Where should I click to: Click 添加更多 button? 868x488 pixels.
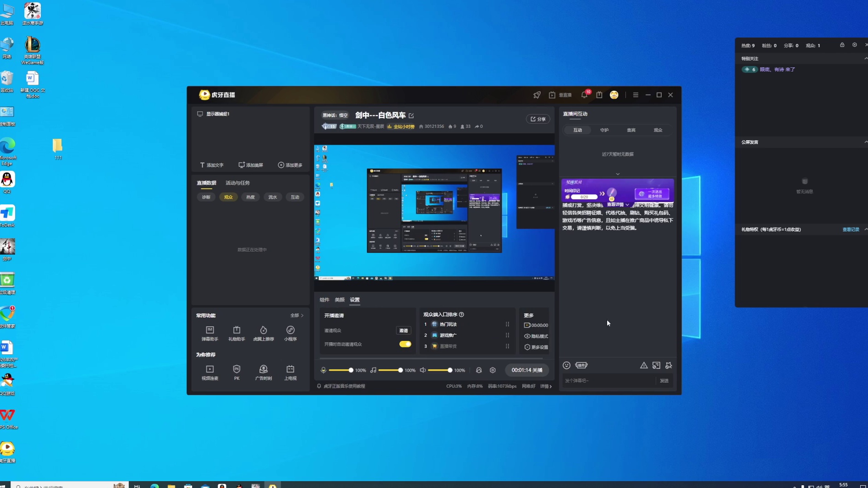(x=290, y=165)
